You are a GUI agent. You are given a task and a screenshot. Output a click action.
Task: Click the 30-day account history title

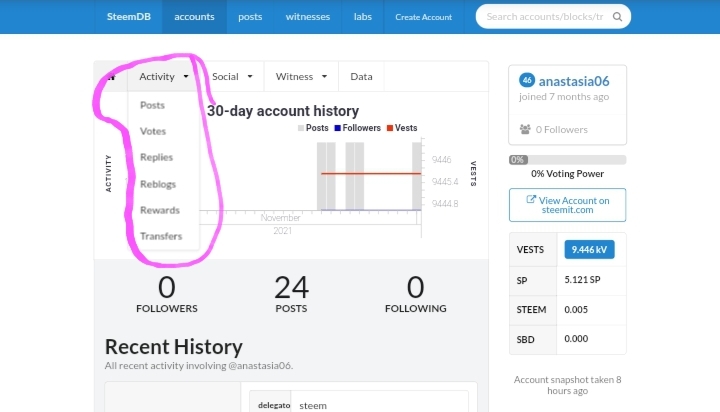pyautogui.click(x=283, y=111)
